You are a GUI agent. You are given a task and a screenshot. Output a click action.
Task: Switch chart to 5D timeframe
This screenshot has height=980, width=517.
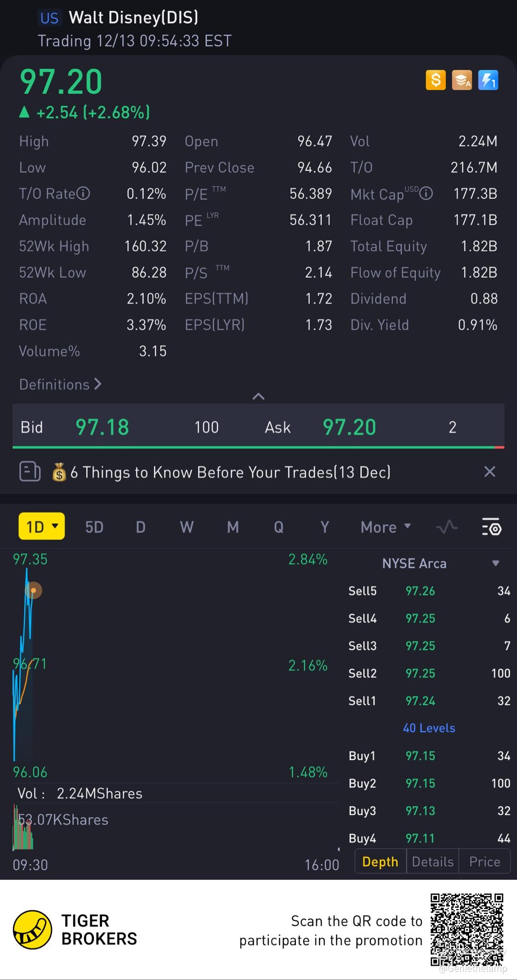point(94,527)
